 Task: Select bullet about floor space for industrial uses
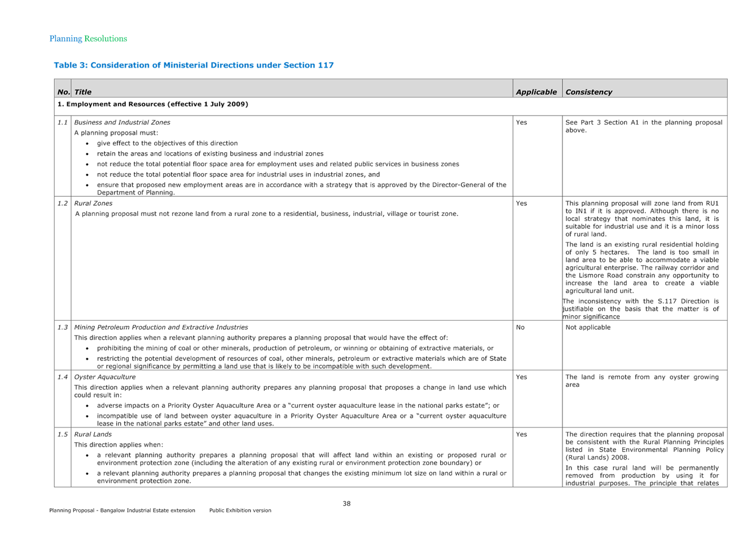pyautogui.click(x=238, y=174)
